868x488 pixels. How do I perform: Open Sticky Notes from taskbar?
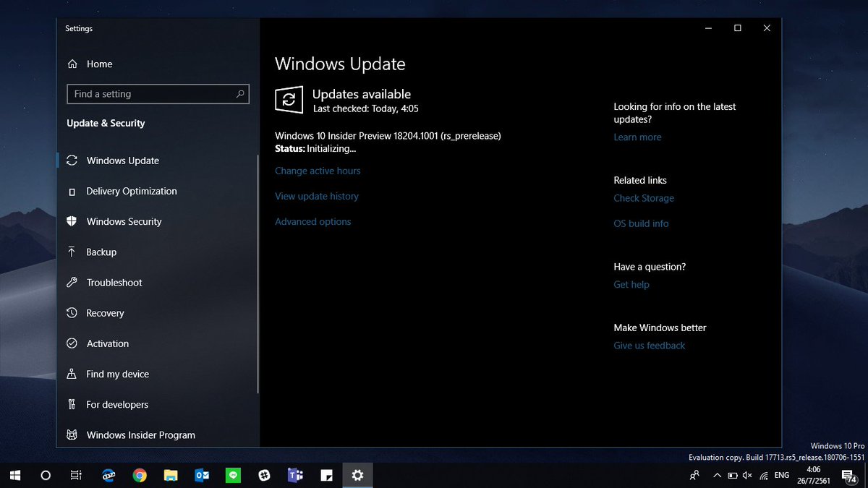pos(327,475)
